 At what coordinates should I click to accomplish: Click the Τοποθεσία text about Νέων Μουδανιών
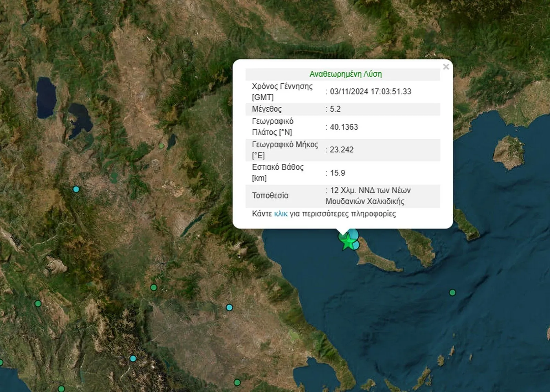click(368, 196)
